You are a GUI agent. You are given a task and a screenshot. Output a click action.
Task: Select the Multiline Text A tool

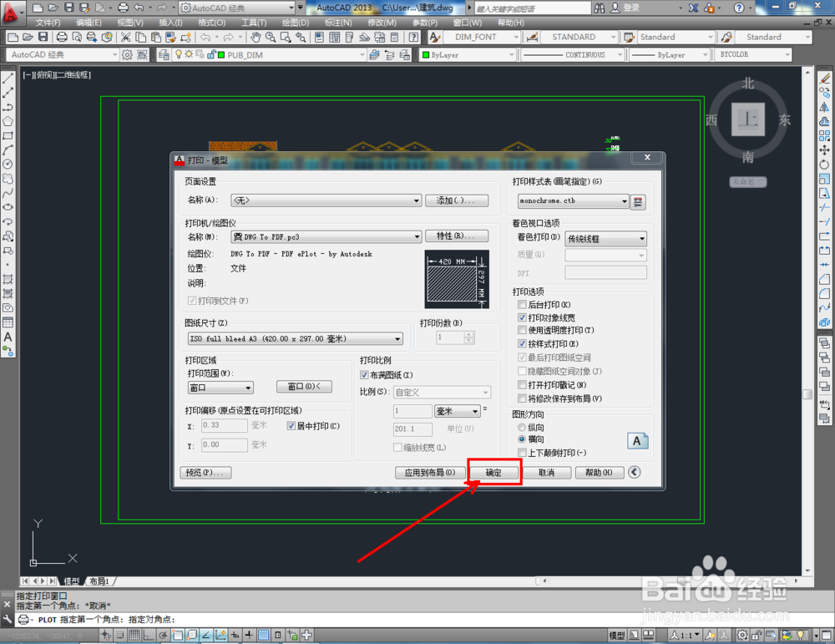(8, 337)
